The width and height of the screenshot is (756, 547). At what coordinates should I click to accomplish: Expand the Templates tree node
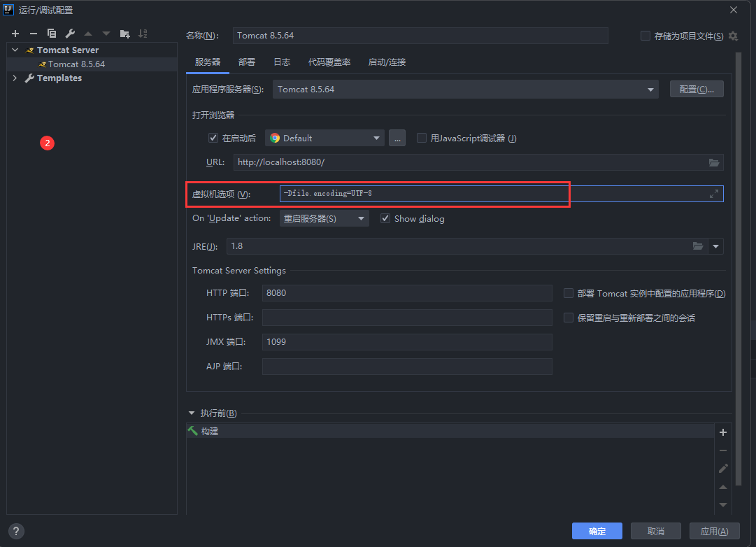point(15,78)
